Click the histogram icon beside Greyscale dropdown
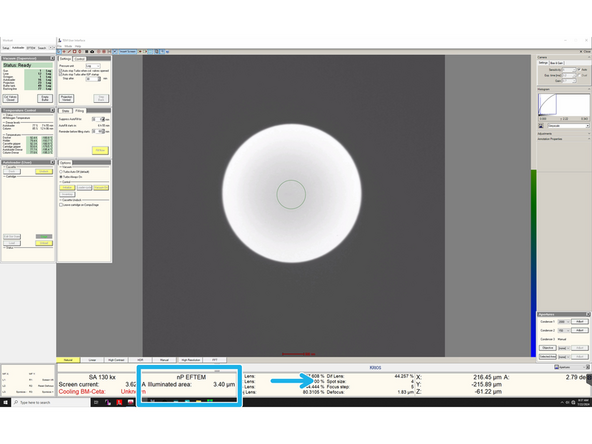 [x=541, y=126]
